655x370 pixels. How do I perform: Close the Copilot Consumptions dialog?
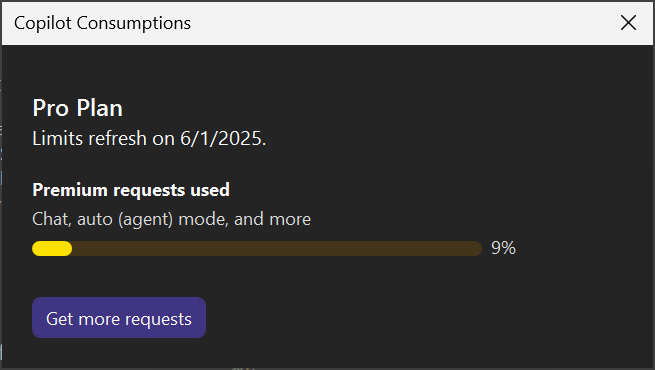[628, 23]
